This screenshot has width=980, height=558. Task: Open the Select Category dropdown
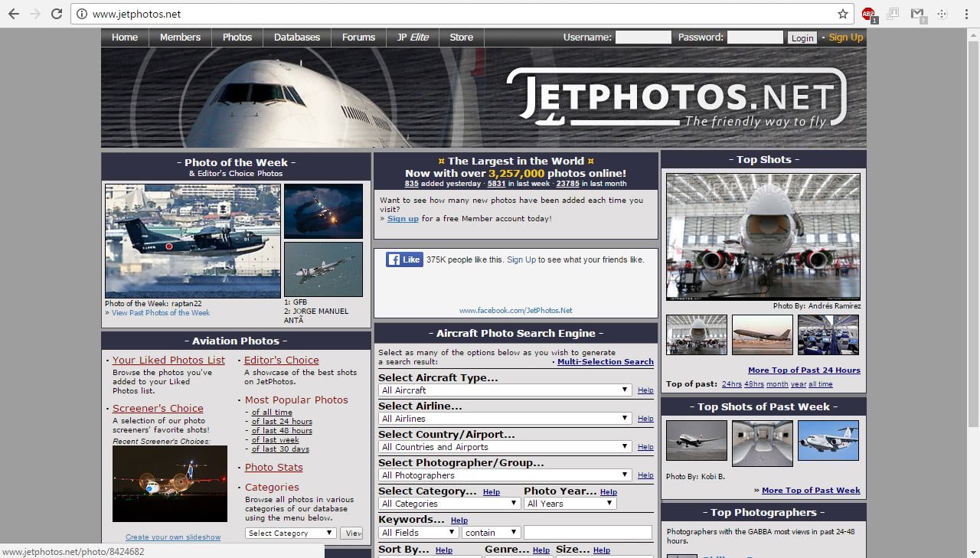(x=290, y=534)
